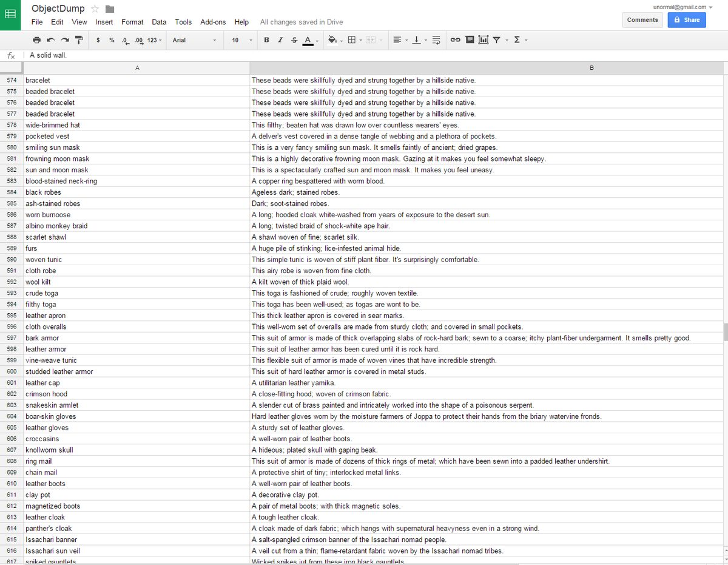
Task: Open the Insert menu
Action: 104,22
